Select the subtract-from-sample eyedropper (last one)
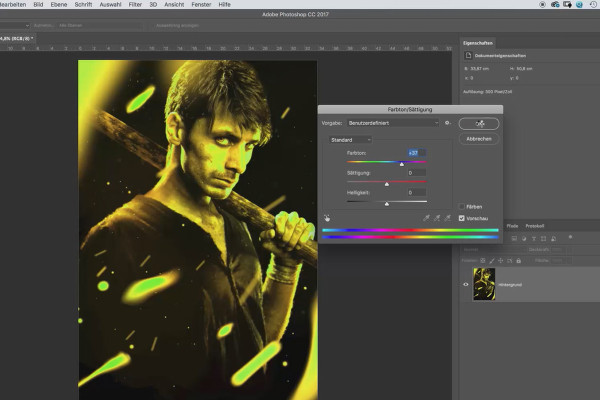This screenshot has height=400, width=600. (x=447, y=218)
